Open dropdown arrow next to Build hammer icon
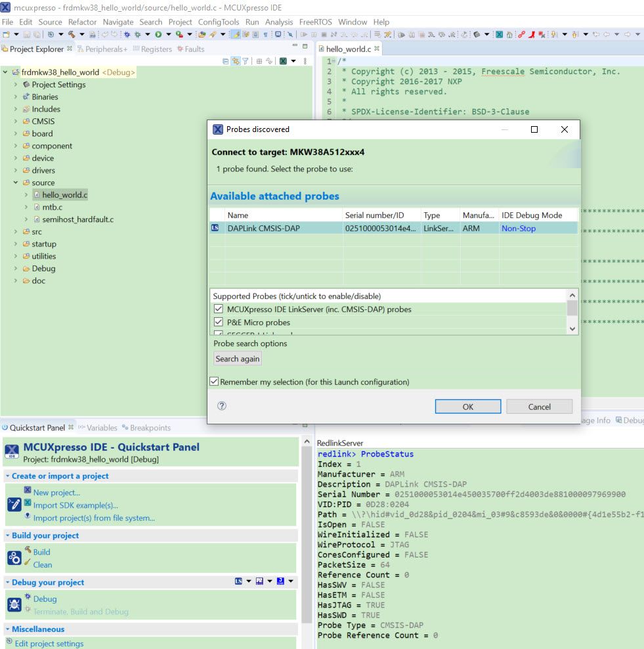Screen dimensions: 644x649 (x=82, y=34)
